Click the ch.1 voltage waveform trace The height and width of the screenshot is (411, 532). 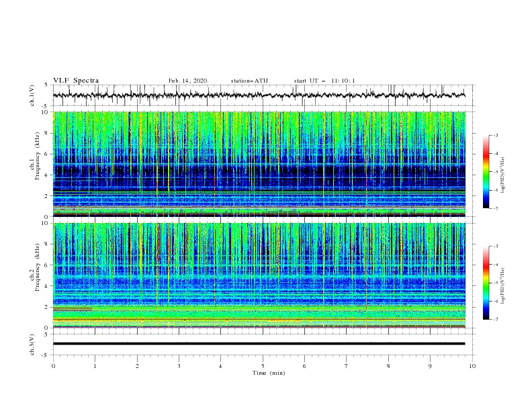coord(259,95)
